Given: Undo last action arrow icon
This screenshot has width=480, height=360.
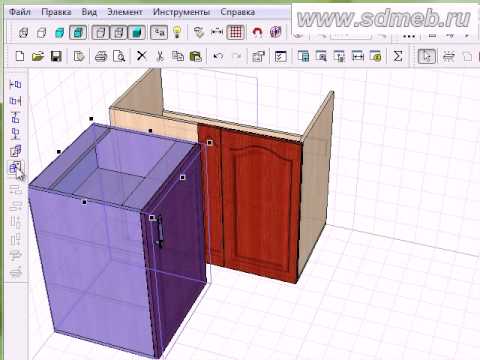Looking at the screenshot, I should pos(218,56).
